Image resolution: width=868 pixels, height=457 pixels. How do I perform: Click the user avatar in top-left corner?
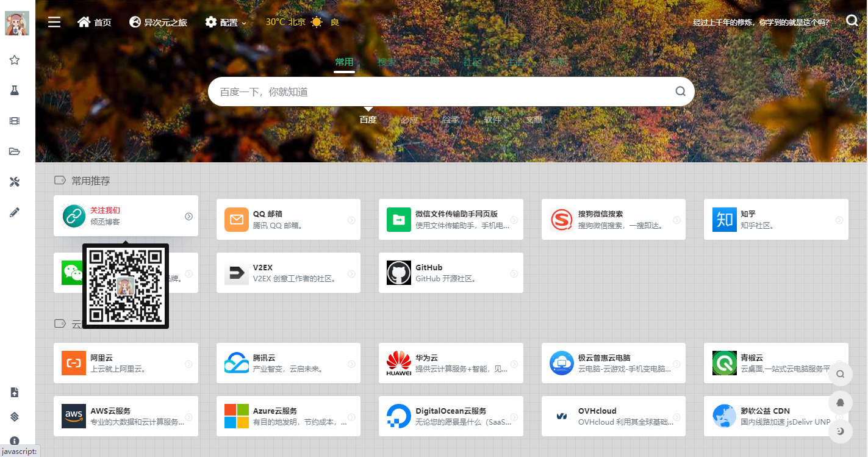pyautogui.click(x=17, y=23)
